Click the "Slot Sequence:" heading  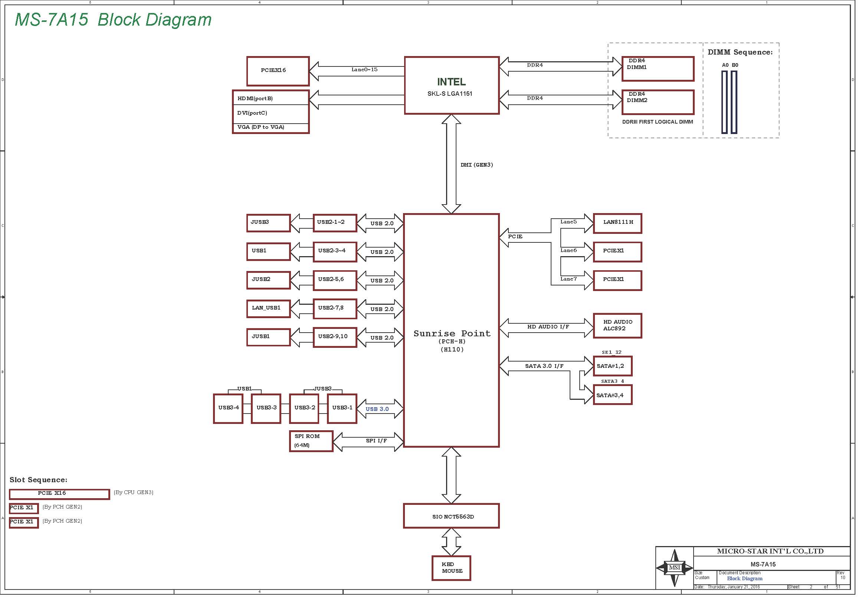pos(39,480)
